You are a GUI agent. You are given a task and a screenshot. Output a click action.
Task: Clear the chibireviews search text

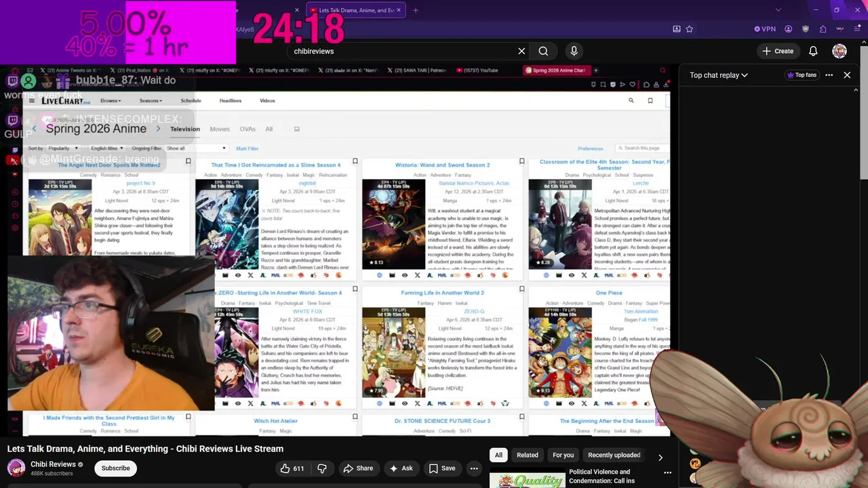tap(521, 51)
